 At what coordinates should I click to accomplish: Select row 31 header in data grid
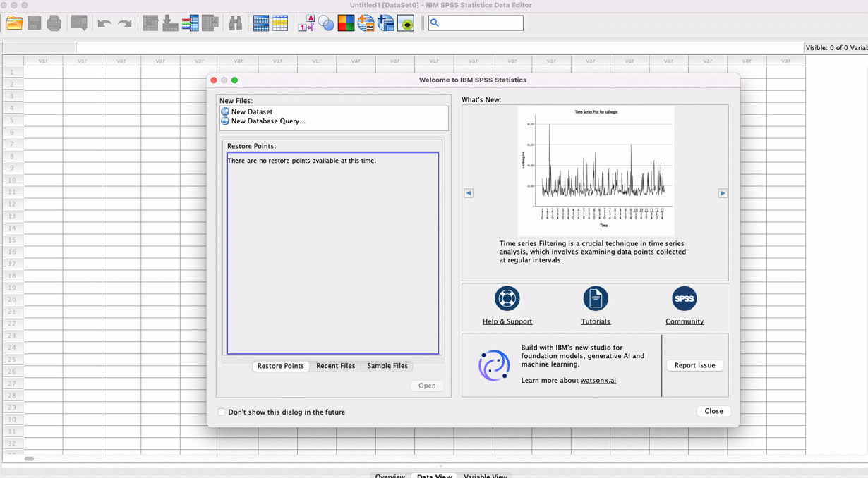coord(12,431)
